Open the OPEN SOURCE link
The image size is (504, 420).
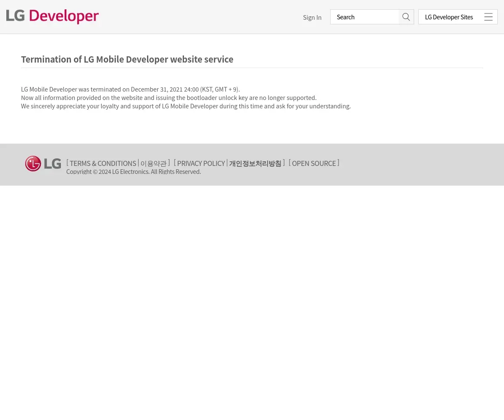(314, 163)
